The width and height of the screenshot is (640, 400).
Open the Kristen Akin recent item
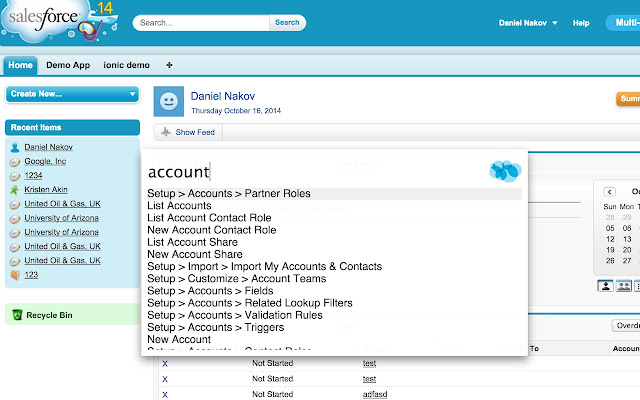click(46, 189)
